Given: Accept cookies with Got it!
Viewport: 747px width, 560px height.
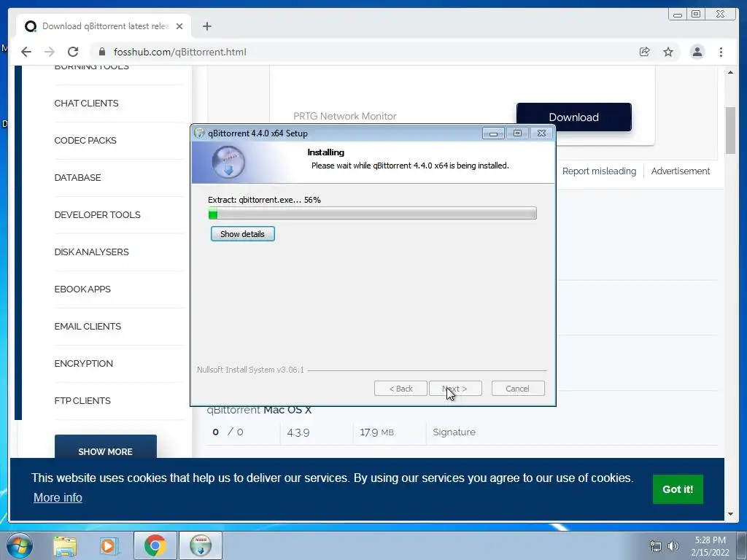Looking at the screenshot, I should 678,489.
